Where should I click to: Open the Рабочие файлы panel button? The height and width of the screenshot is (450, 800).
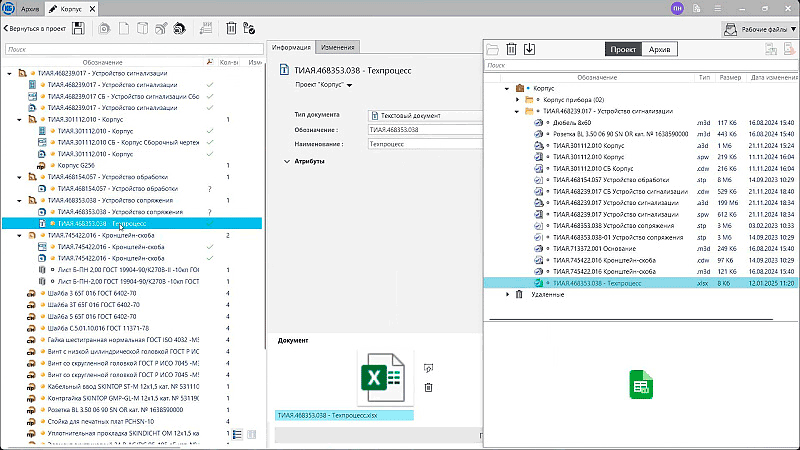coord(760,29)
